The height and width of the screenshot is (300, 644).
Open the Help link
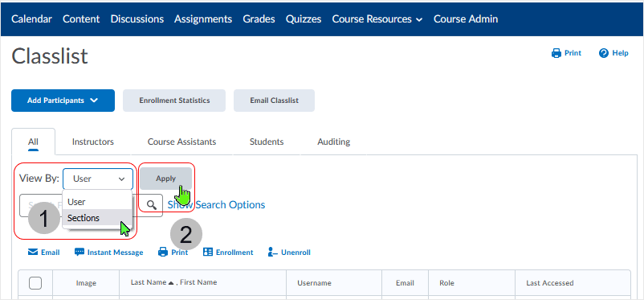620,53
